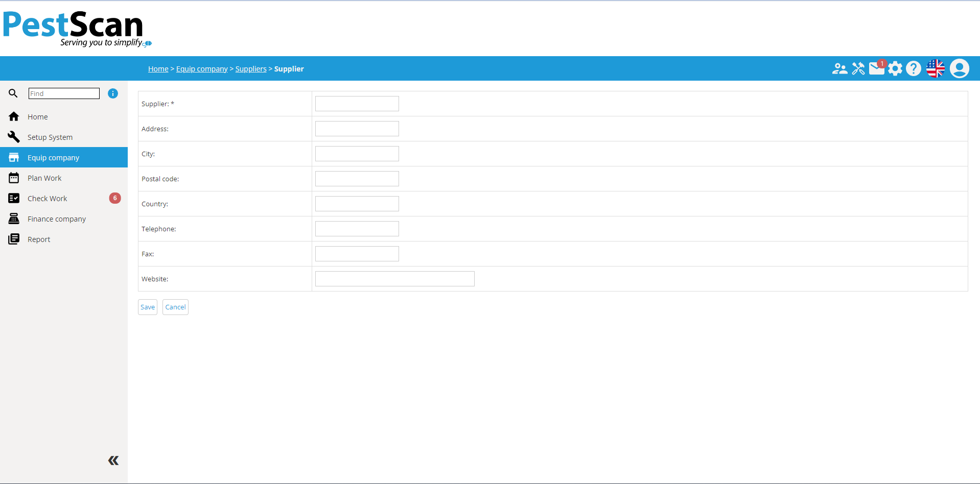
Task: Click the Home house icon in sidebar
Action: 14,116
